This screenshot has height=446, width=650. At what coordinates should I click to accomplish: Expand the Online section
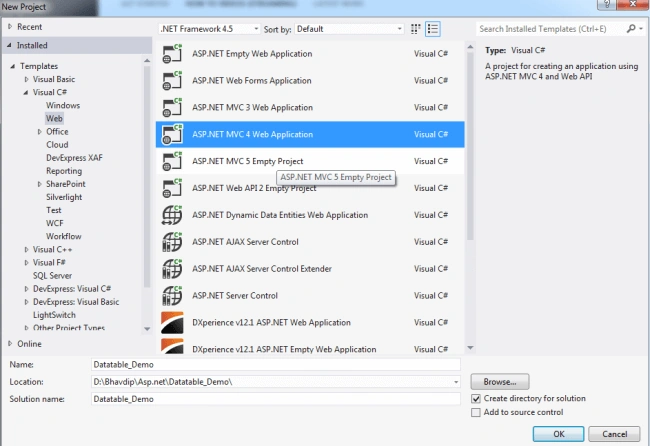click(x=10, y=344)
